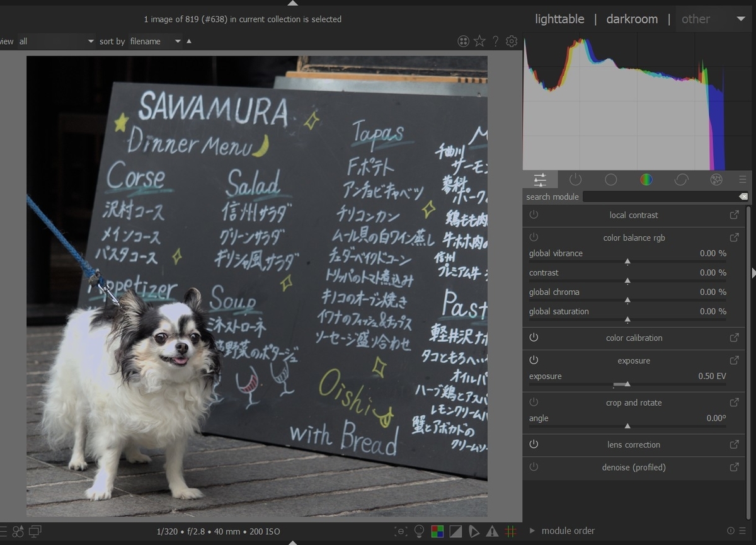Click the local contrast module header

[x=634, y=215]
